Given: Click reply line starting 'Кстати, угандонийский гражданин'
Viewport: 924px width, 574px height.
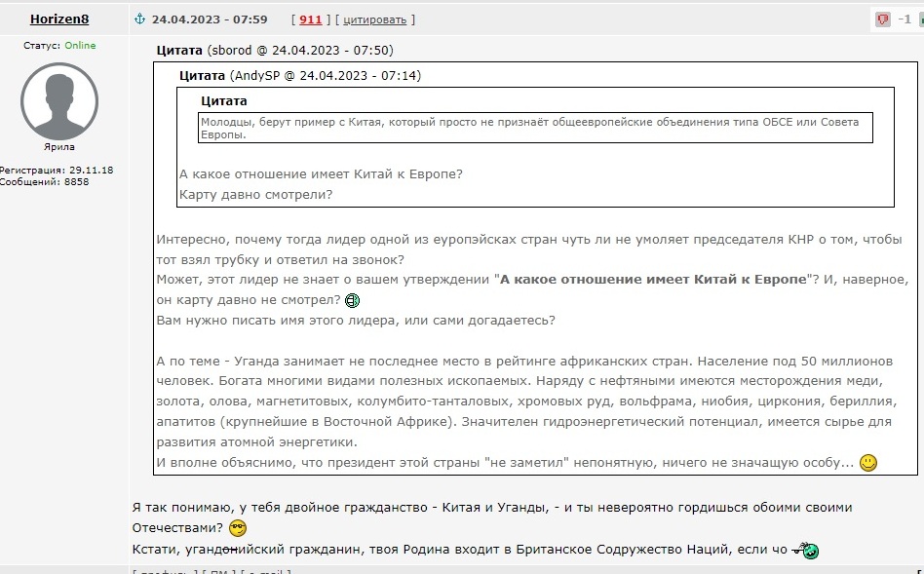Looking at the screenshot, I should (x=460, y=550).
